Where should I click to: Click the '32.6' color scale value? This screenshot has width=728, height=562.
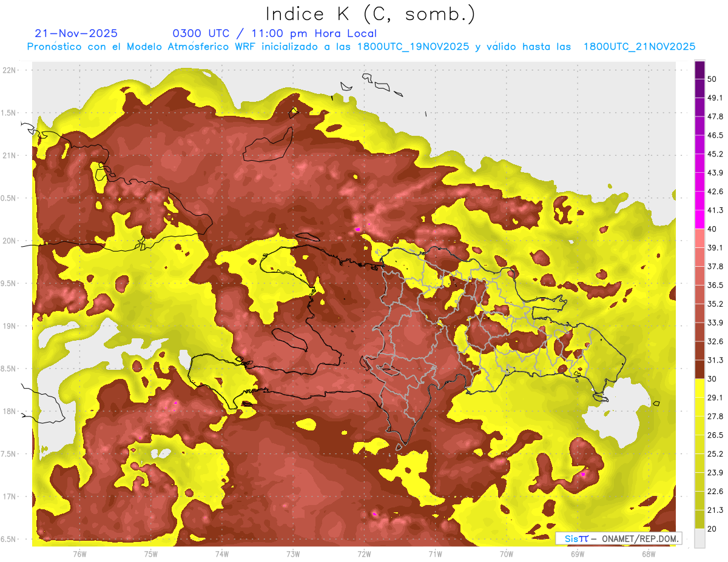tap(715, 341)
